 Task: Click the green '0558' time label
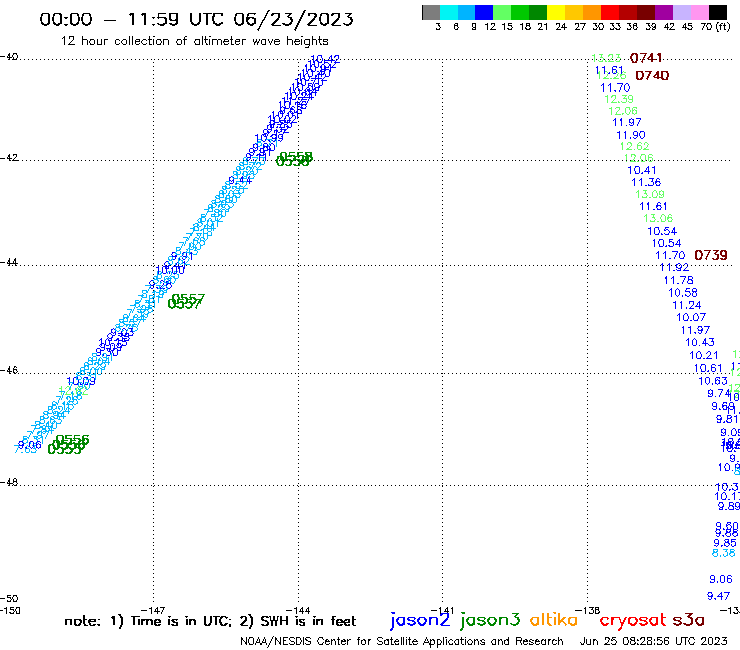296,156
